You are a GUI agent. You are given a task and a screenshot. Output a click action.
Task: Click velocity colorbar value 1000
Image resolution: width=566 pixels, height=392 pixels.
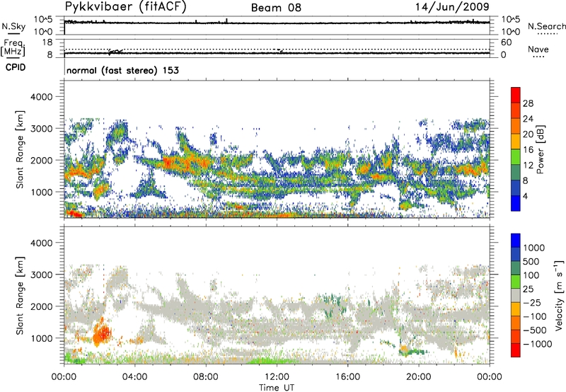534,248
